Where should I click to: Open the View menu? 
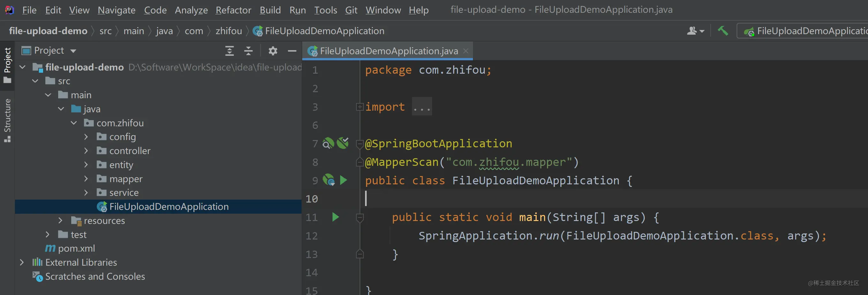point(79,10)
